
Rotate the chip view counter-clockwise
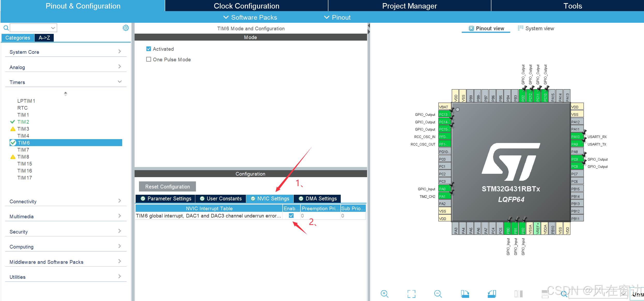tap(492, 294)
